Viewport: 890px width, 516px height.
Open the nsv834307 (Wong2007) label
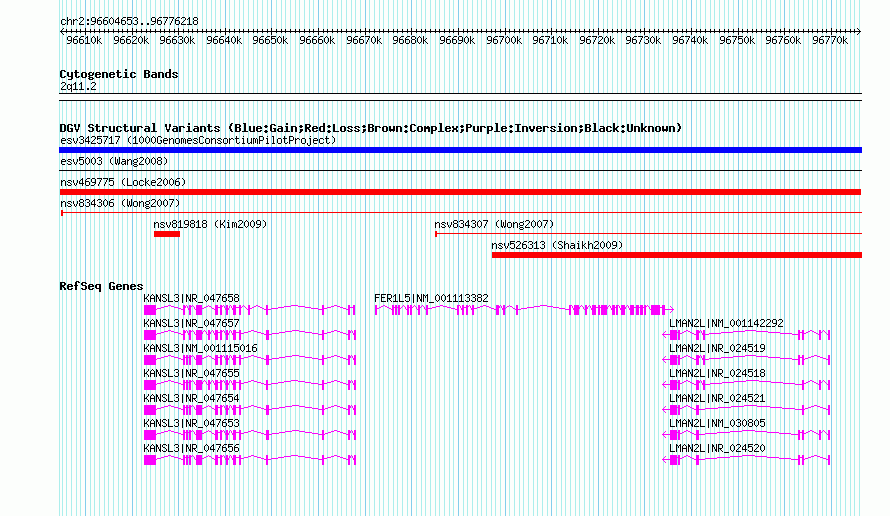click(494, 224)
